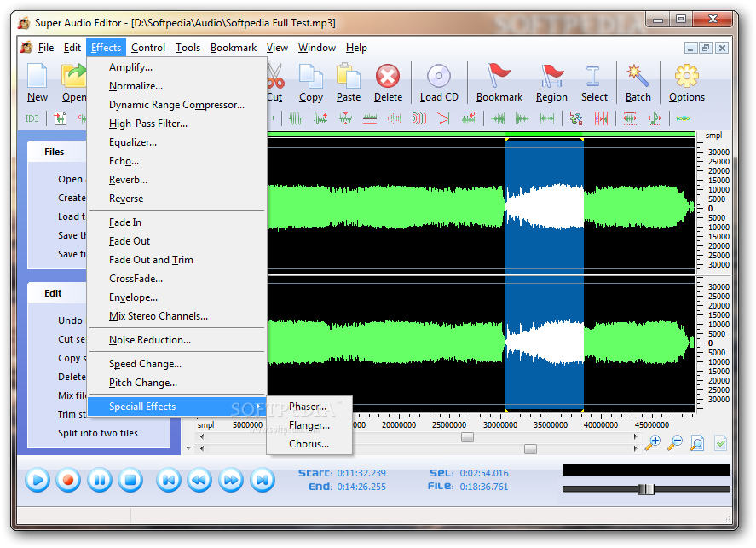Click the yellow-cyan waveform icon at toolbar end
This screenshot has height=548, width=756.
point(684,118)
